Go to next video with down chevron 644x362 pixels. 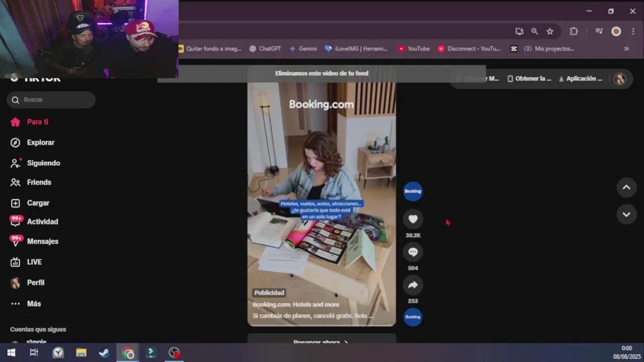pos(626,214)
